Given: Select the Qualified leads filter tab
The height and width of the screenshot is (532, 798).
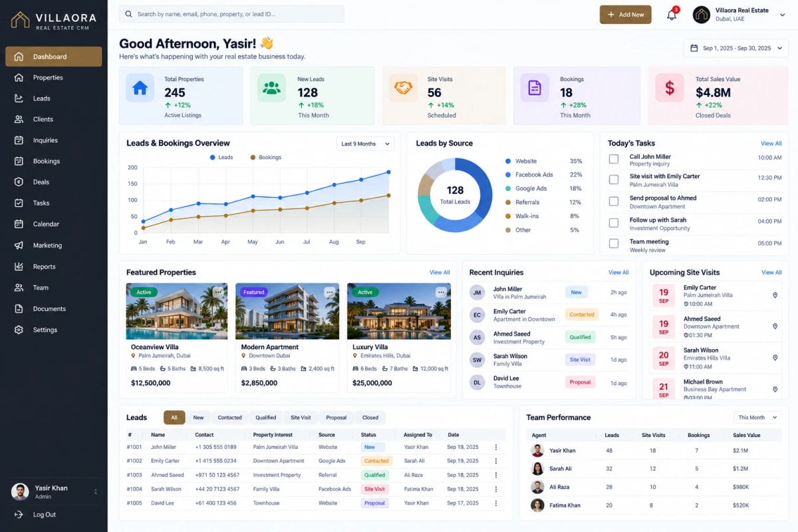Looking at the screenshot, I should pos(265,418).
